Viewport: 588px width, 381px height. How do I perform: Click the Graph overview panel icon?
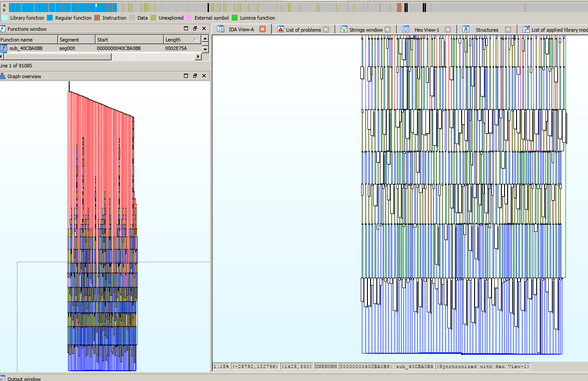pyautogui.click(x=3, y=76)
